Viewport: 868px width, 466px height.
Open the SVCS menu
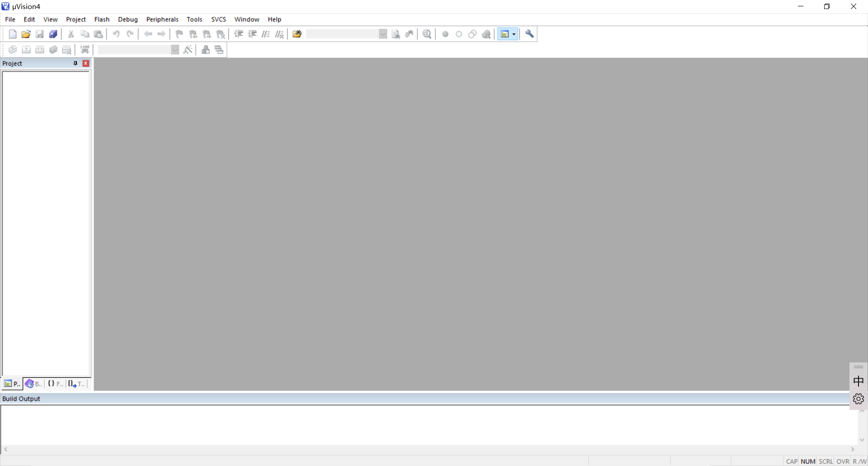point(218,19)
